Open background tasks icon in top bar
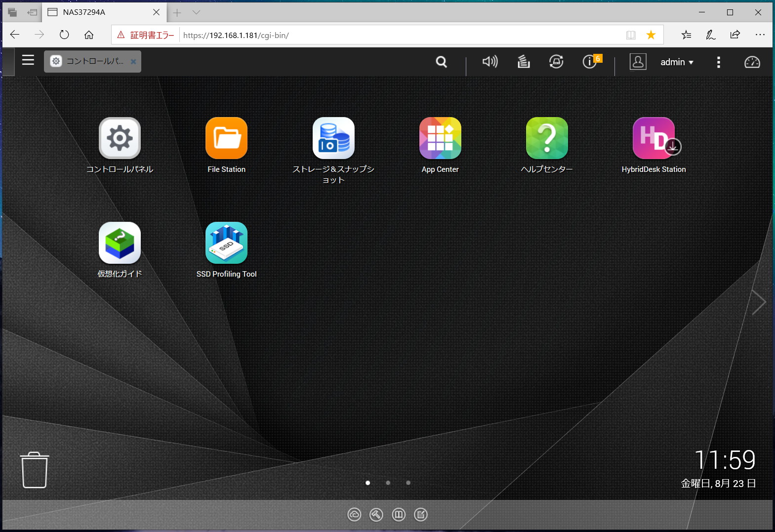The image size is (775, 532). [524, 62]
